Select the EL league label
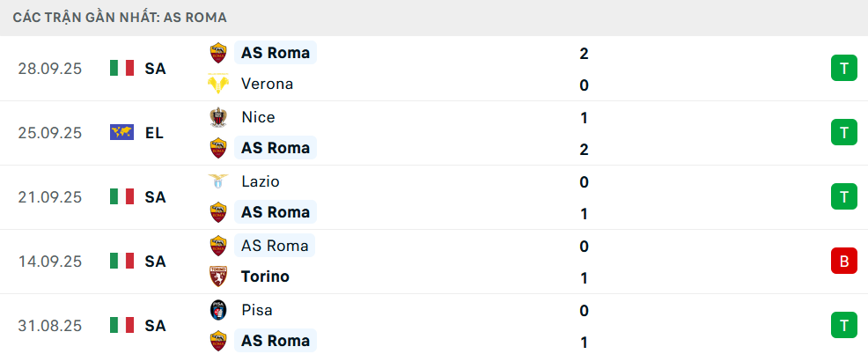 coord(155,133)
